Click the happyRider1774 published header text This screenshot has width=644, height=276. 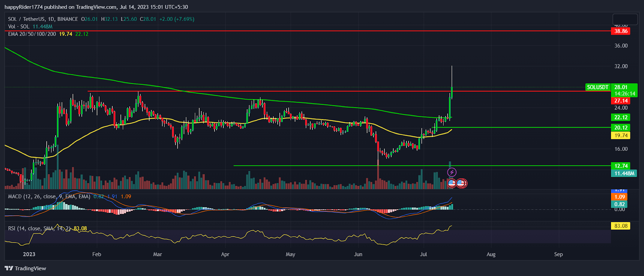click(x=96, y=7)
